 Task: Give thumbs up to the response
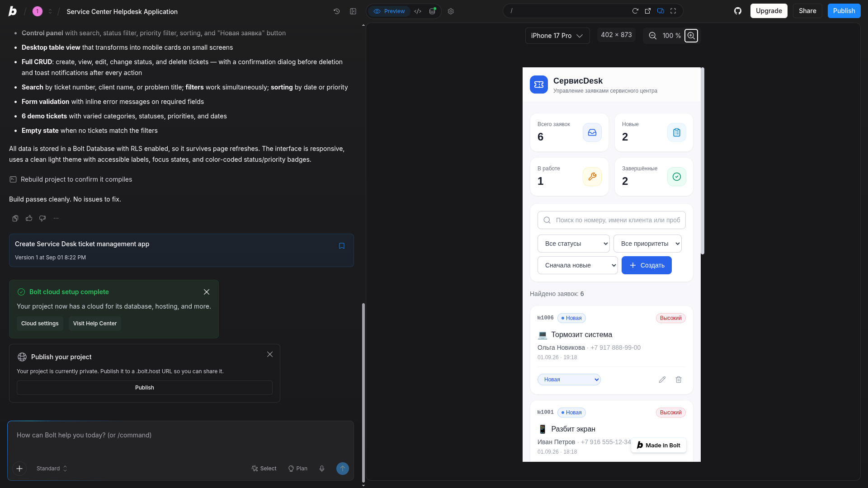tap(29, 218)
